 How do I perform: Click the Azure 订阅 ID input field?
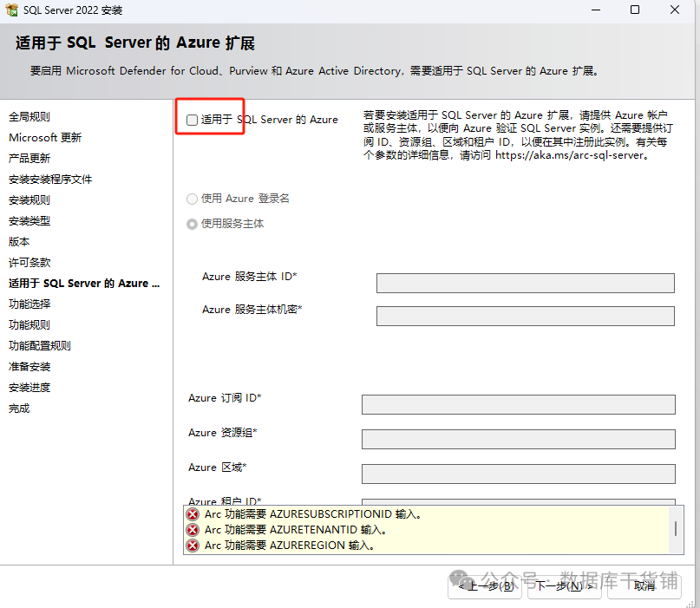pyautogui.click(x=519, y=404)
